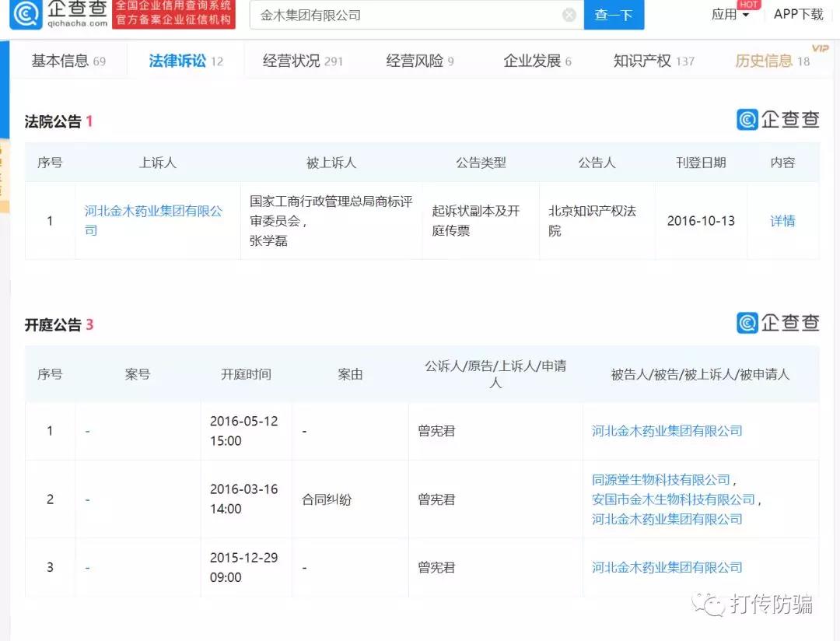
Task: Open the 企业发展 tab
Action: pyautogui.click(x=537, y=61)
